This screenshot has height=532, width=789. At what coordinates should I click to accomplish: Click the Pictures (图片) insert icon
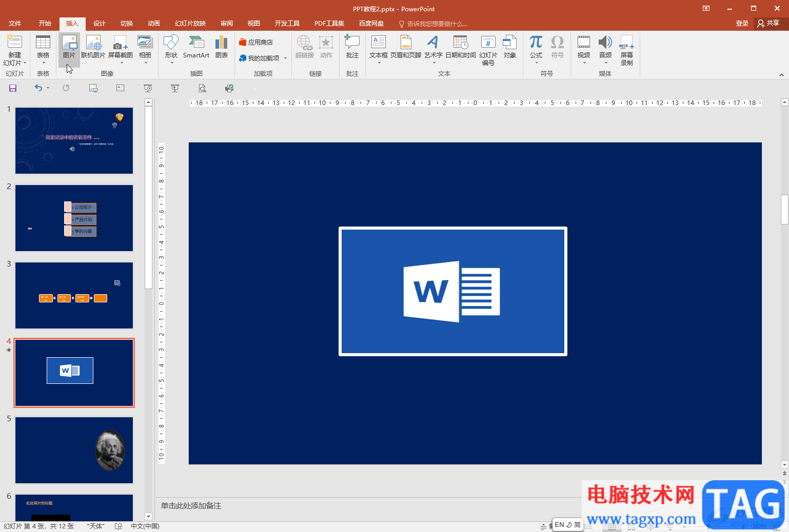click(69, 48)
